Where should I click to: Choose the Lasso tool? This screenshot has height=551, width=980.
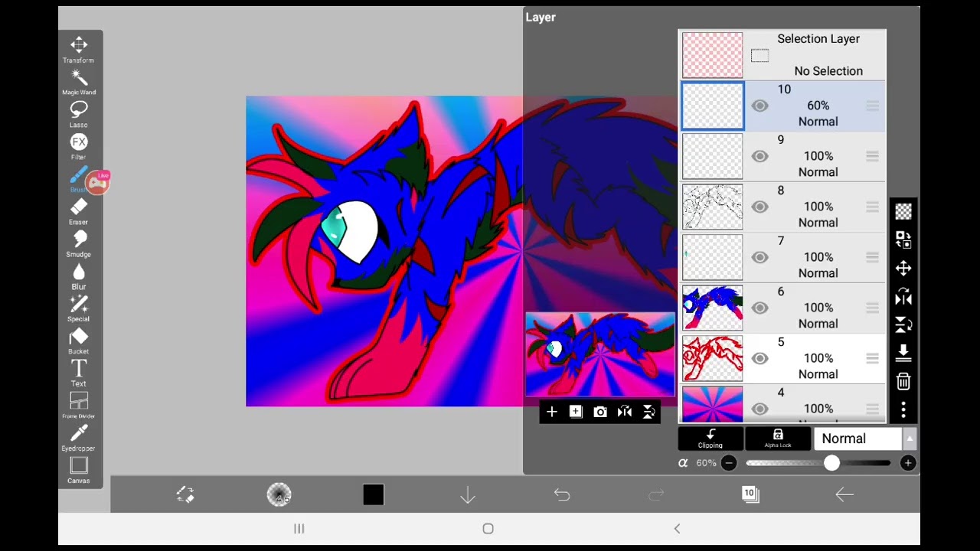[x=79, y=114]
